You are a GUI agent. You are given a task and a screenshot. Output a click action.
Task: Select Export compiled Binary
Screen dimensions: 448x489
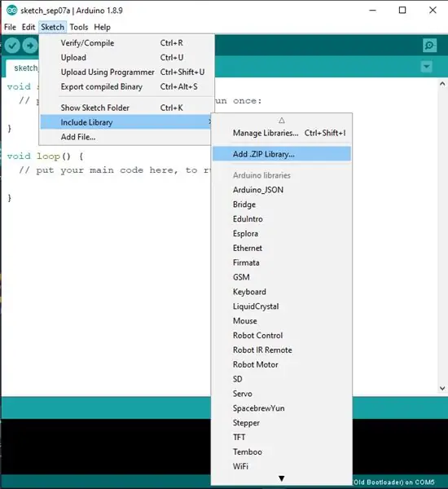[126, 86]
